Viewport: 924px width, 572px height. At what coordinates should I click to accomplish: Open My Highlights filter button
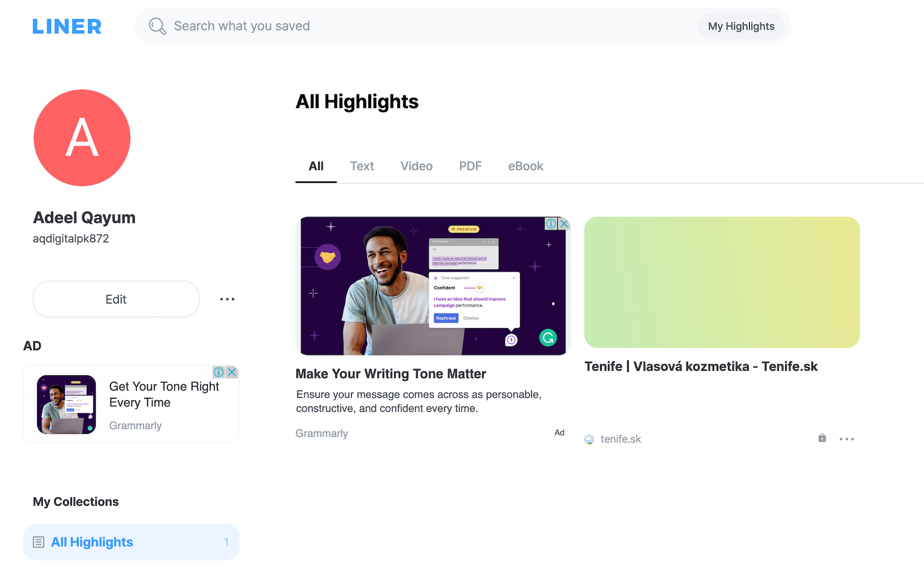pyautogui.click(x=741, y=26)
